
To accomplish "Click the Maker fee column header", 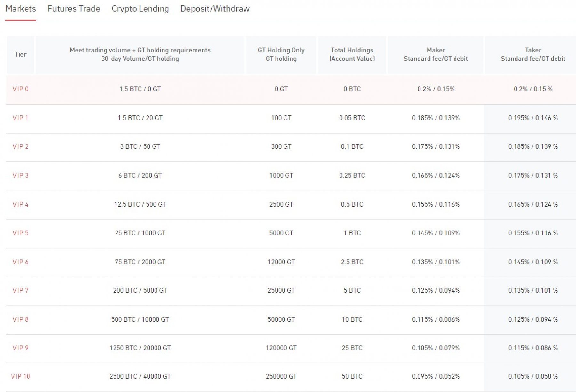I will [x=436, y=54].
